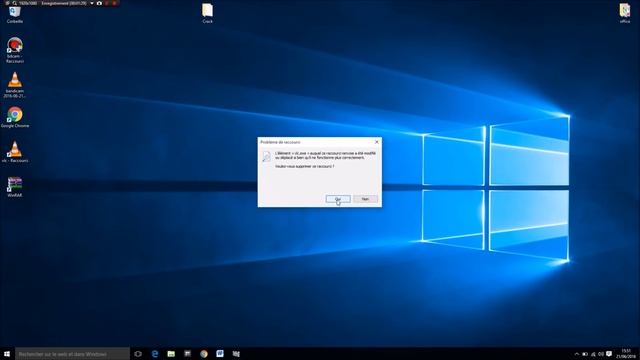Take a screenshot with the camera icon
This screenshot has height=360, width=640.
point(99,3)
